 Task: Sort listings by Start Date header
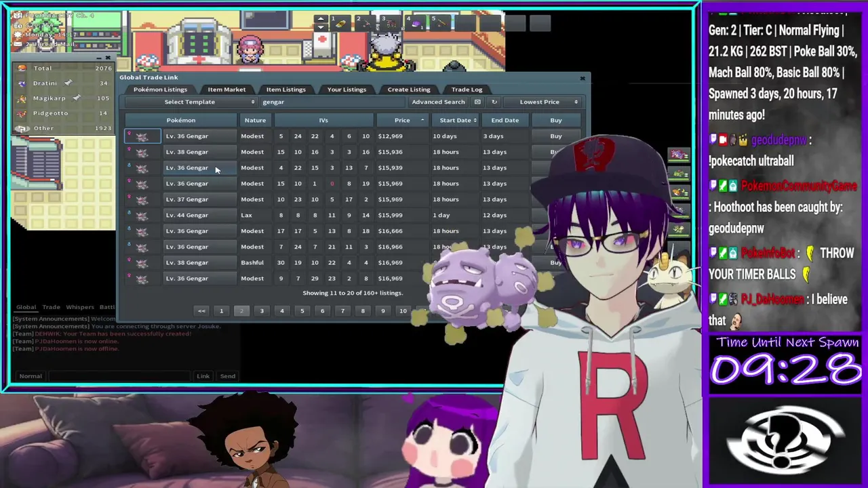tap(455, 120)
